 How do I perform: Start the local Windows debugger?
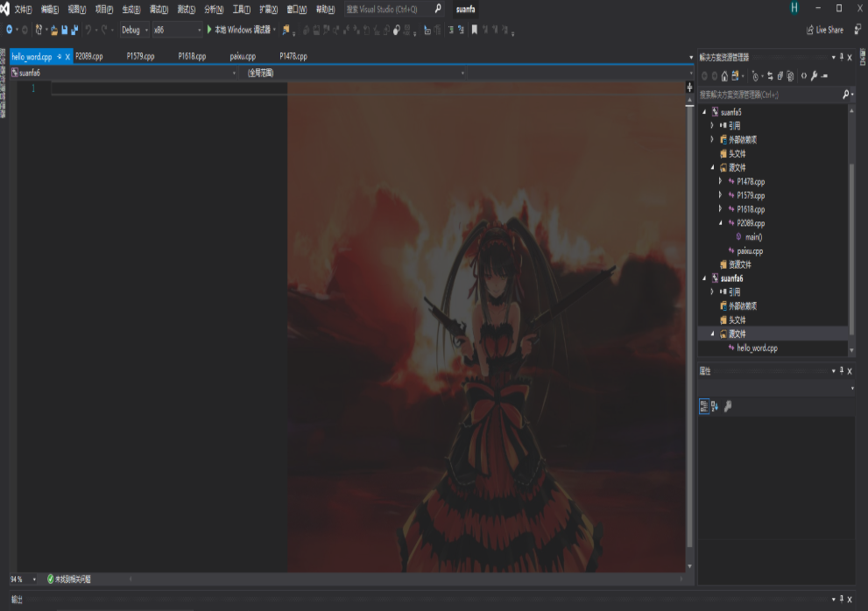coord(240,30)
